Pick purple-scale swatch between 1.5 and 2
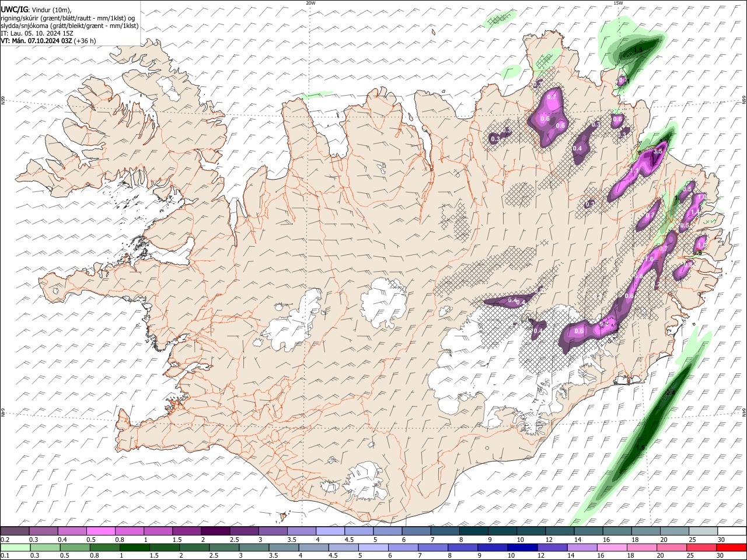The image size is (747, 560). (186, 531)
